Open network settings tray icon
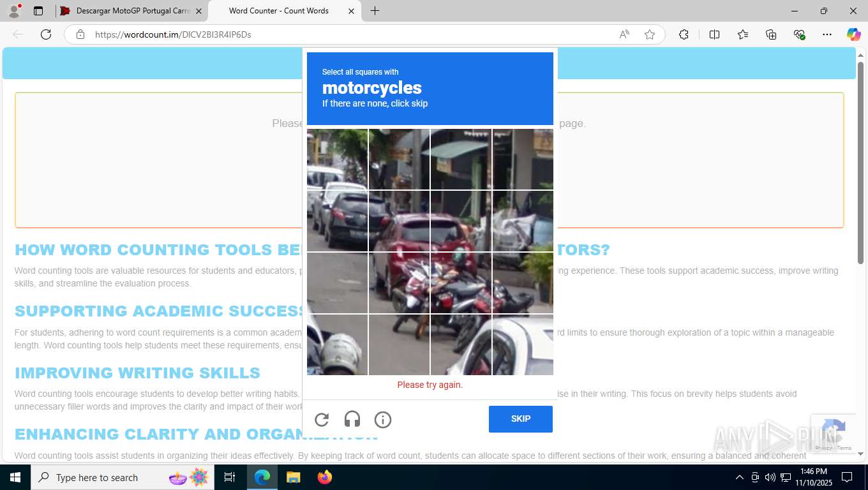The image size is (868, 490). (786, 477)
